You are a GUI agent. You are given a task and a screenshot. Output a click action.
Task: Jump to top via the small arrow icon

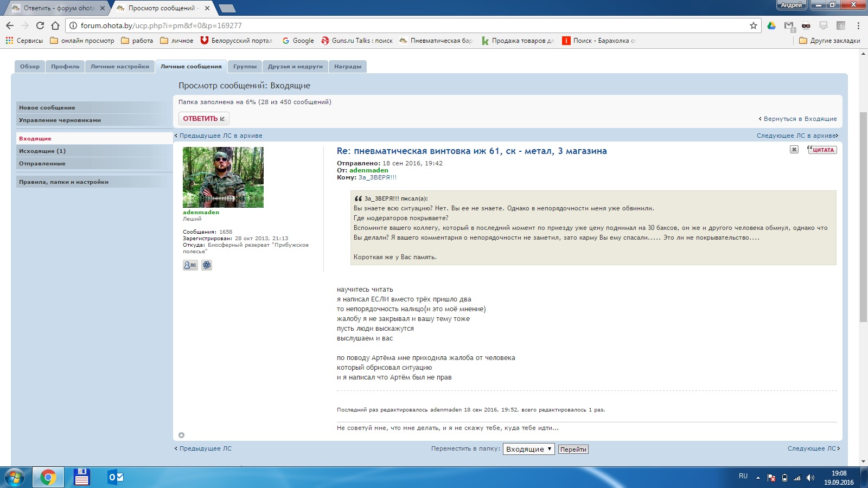point(181,435)
